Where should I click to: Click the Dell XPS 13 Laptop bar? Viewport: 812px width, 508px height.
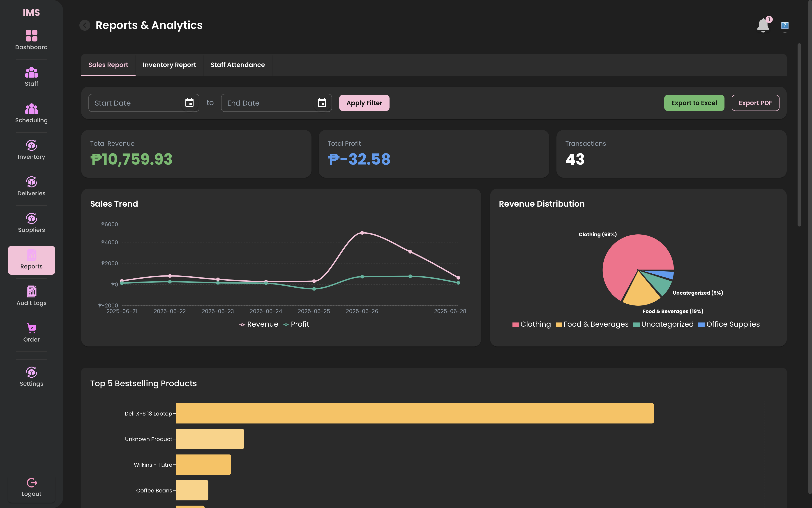[415, 413]
